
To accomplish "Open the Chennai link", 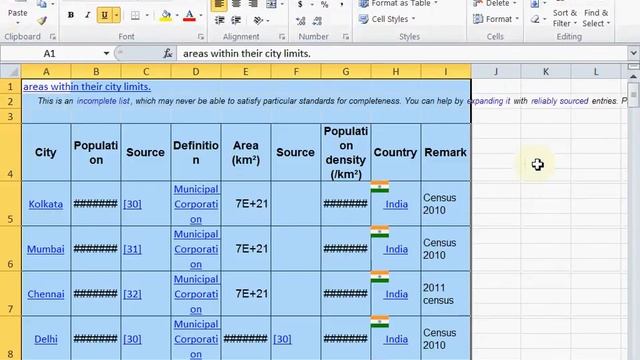I will (x=46, y=294).
